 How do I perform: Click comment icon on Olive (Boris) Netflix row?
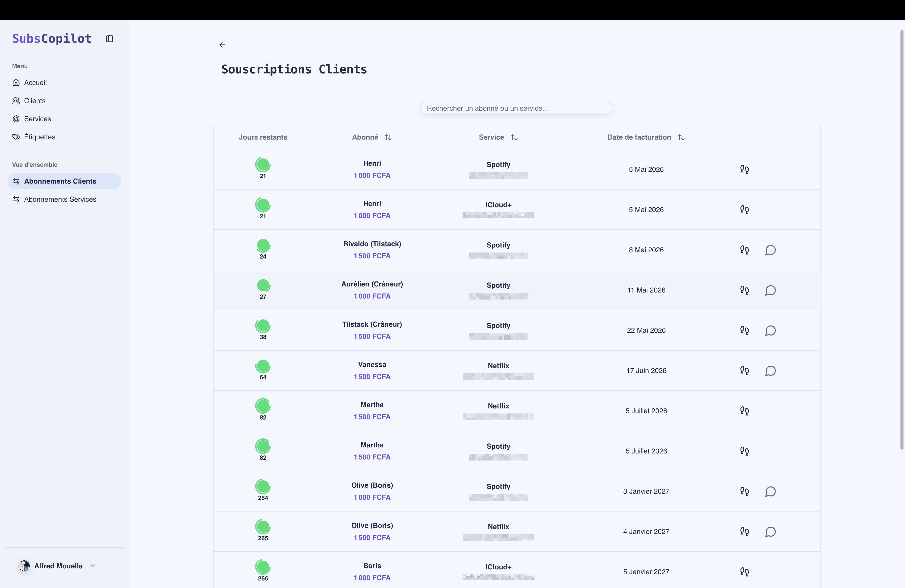point(770,531)
